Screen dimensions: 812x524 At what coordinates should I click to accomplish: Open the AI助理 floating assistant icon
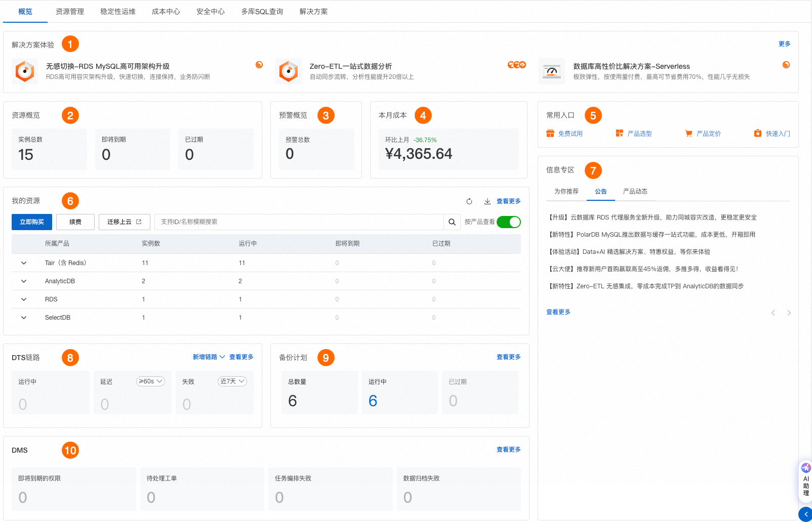coord(806,468)
